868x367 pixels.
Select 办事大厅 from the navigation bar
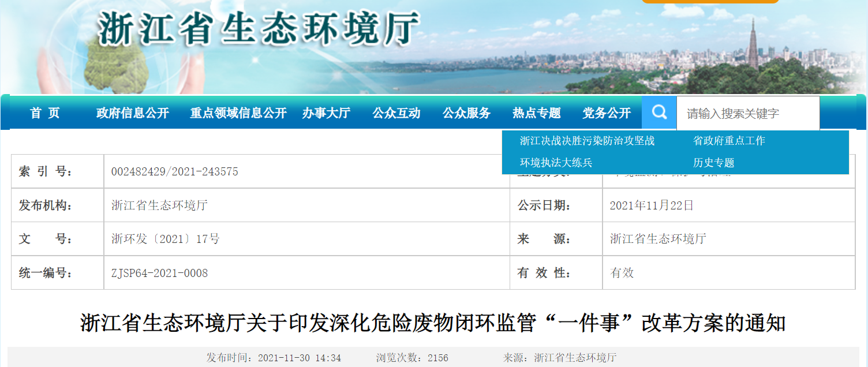[x=326, y=113]
